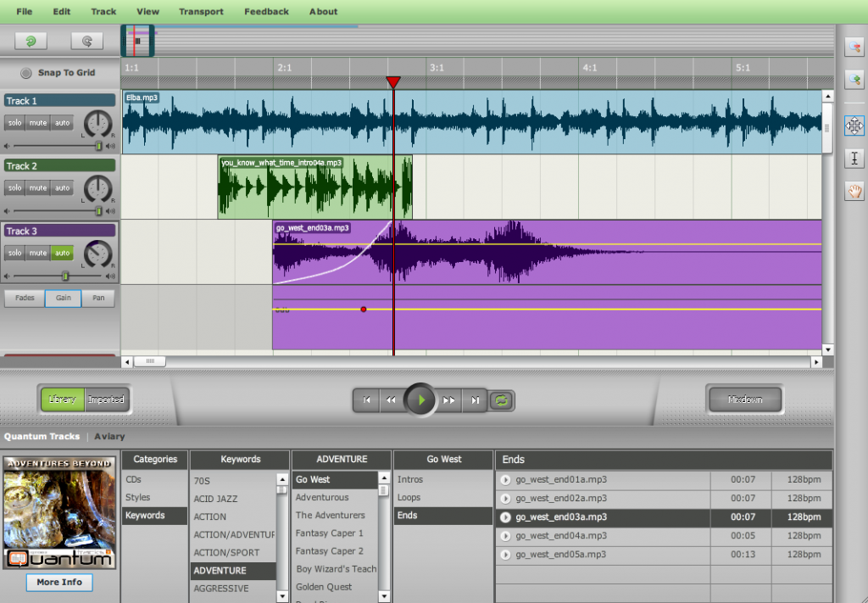Click the green undo arrow button
868x603 pixels.
click(x=31, y=40)
